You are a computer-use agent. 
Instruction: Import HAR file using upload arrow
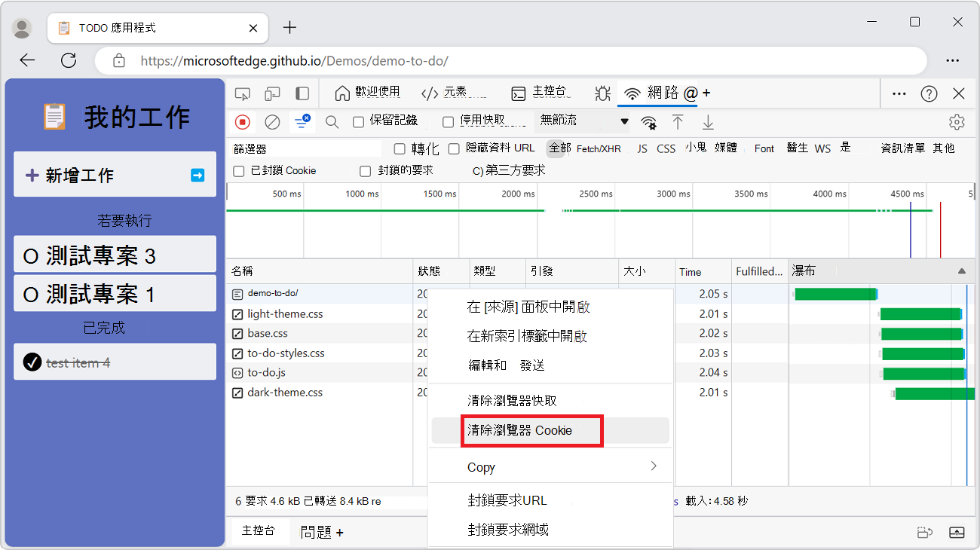coord(678,121)
